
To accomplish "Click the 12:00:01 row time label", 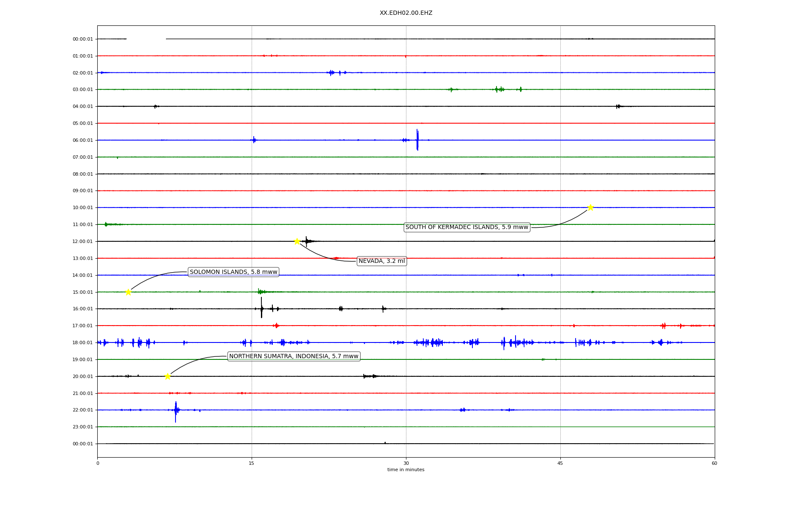I will [82, 241].
